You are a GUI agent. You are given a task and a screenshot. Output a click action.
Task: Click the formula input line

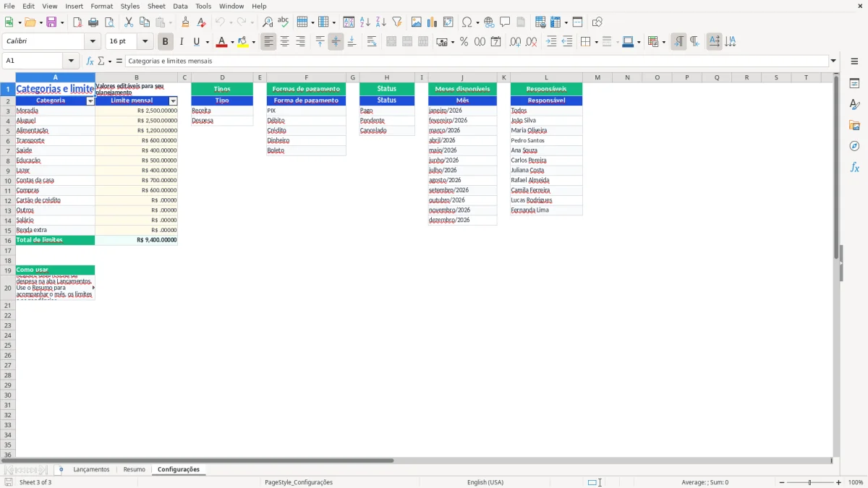[x=477, y=61]
